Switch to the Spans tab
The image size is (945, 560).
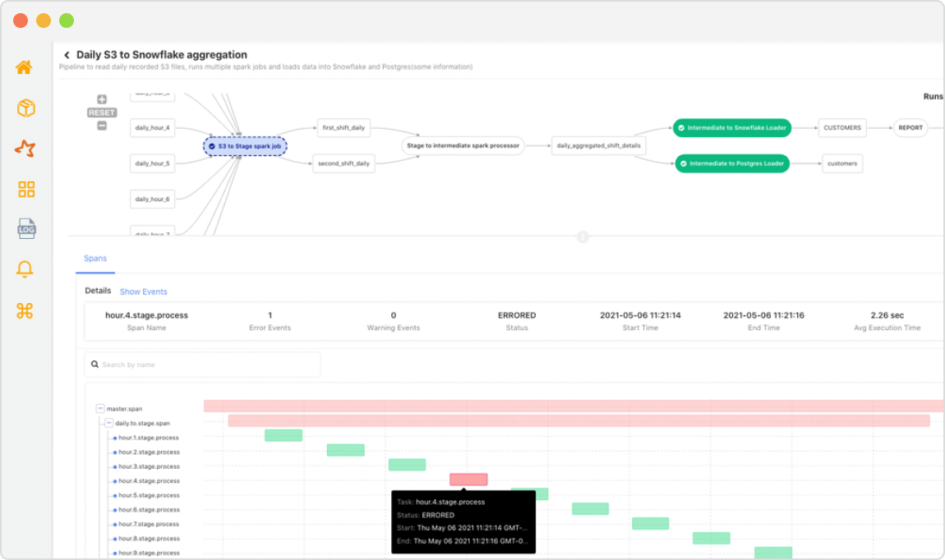[x=95, y=258]
